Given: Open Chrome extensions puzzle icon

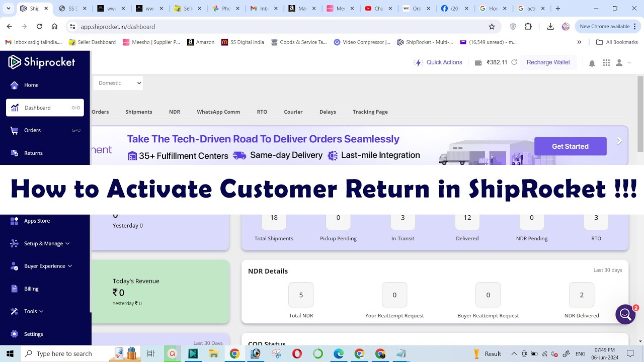Looking at the screenshot, I should (x=528, y=27).
